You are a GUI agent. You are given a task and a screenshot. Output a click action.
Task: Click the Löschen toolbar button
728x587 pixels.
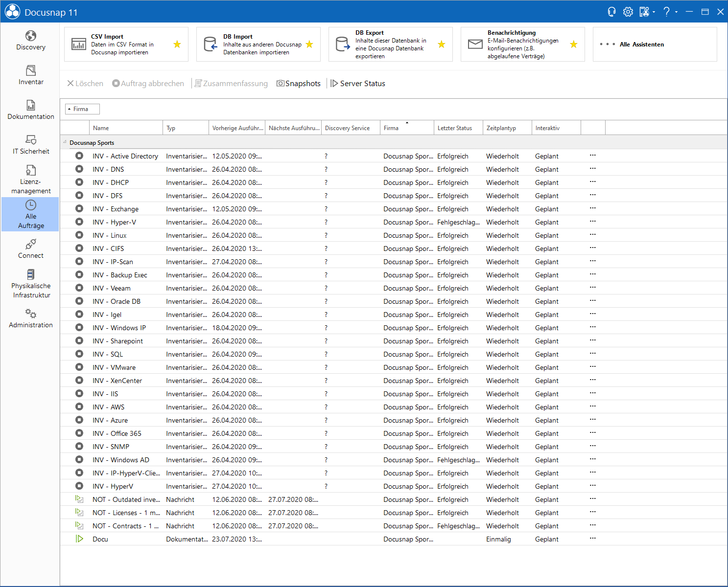point(85,84)
